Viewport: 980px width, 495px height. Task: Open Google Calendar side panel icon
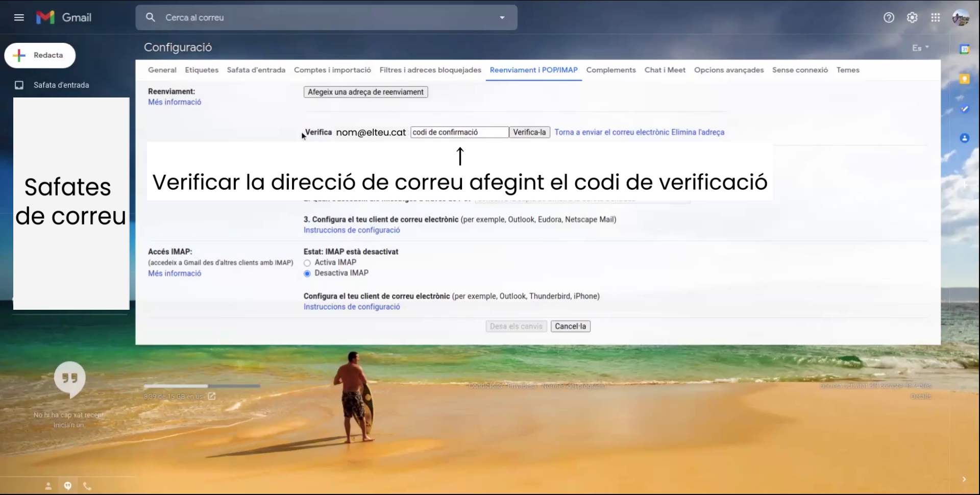click(x=964, y=49)
